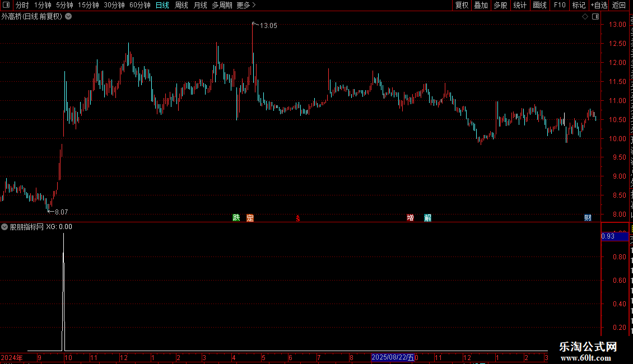Click the blue 财 event marker
Image resolution: width=633 pixels, height=364 pixels.
coord(588,218)
